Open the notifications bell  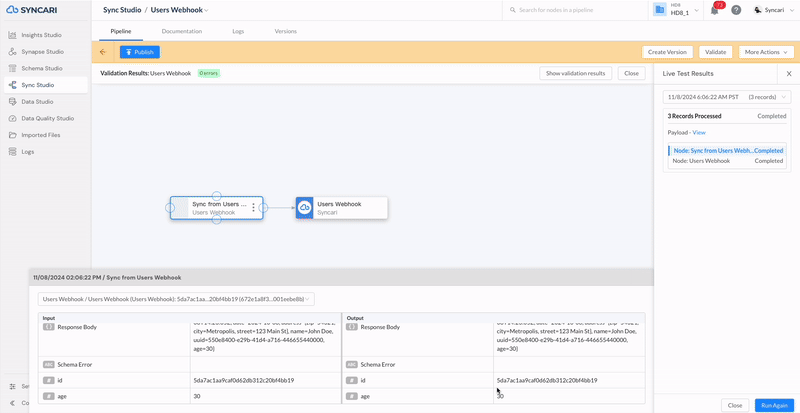(x=715, y=10)
